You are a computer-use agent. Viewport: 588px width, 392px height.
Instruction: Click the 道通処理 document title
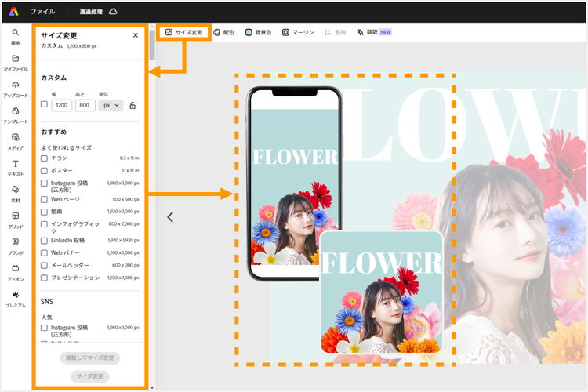click(91, 12)
